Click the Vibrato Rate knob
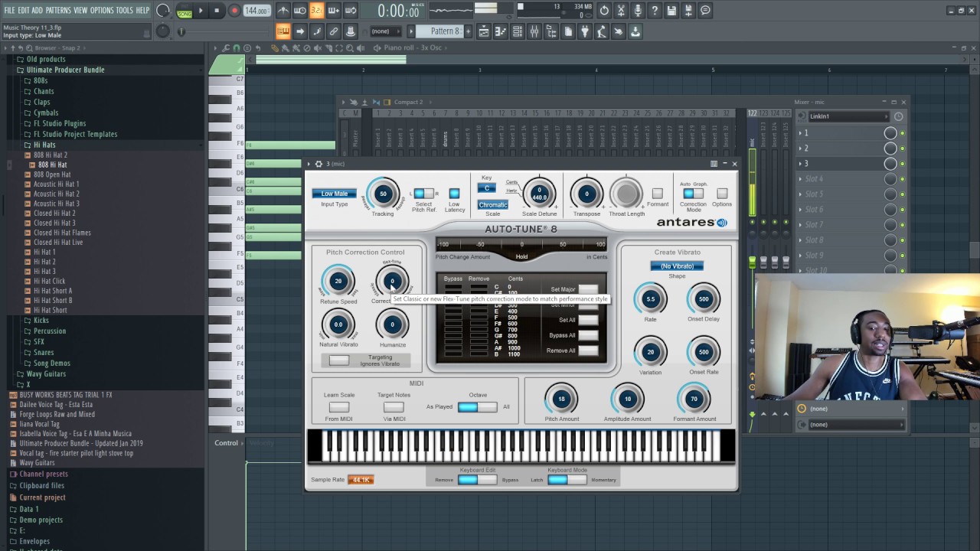Screen dimensions: 980x551 pyautogui.click(x=650, y=298)
